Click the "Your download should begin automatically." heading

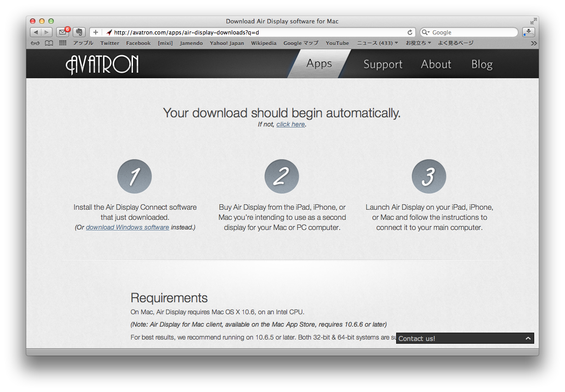point(282,113)
